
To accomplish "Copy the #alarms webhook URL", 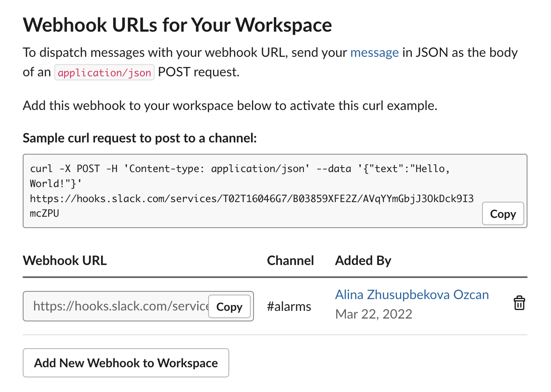I will pyautogui.click(x=229, y=306).
